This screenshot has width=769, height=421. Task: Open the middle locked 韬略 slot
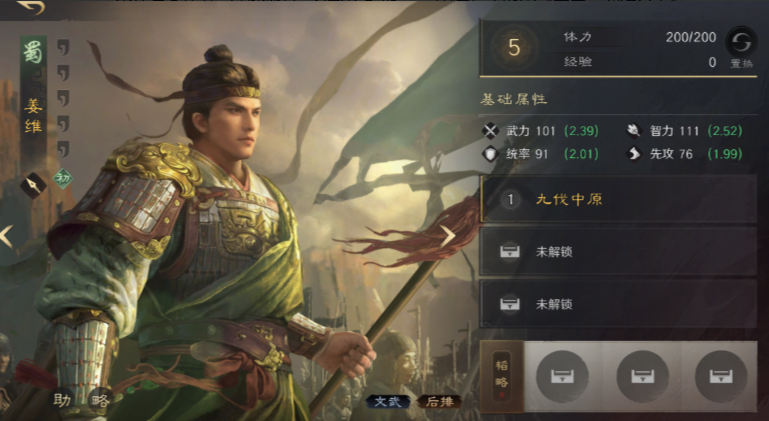point(642,376)
